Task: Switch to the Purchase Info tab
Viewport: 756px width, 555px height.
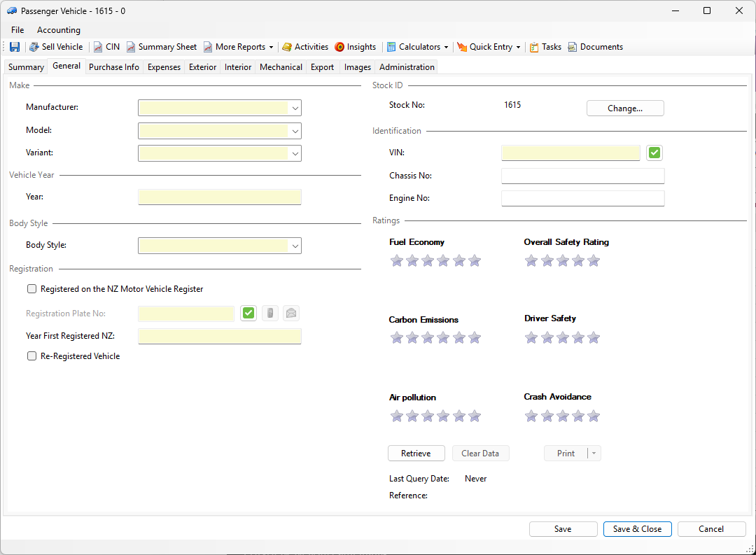Action: pos(114,67)
